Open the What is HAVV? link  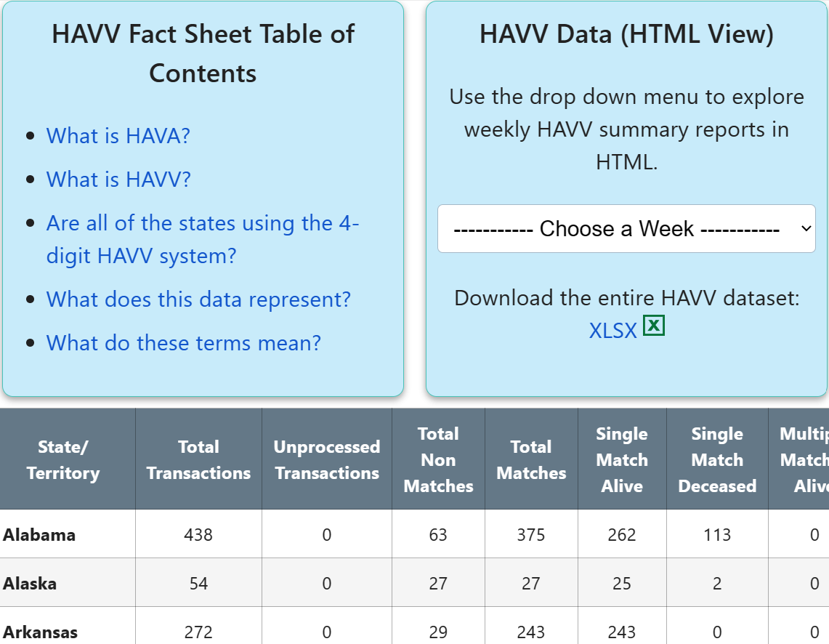[x=118, y=180]
